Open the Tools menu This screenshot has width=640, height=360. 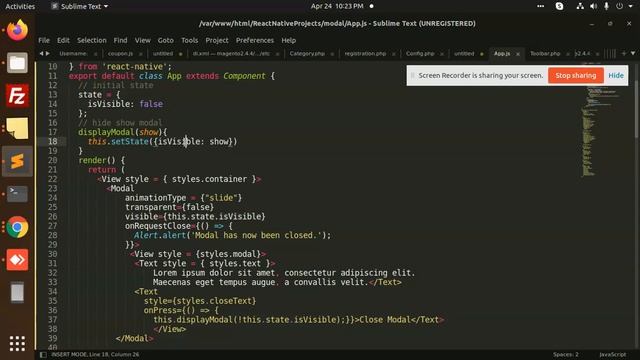189,40
